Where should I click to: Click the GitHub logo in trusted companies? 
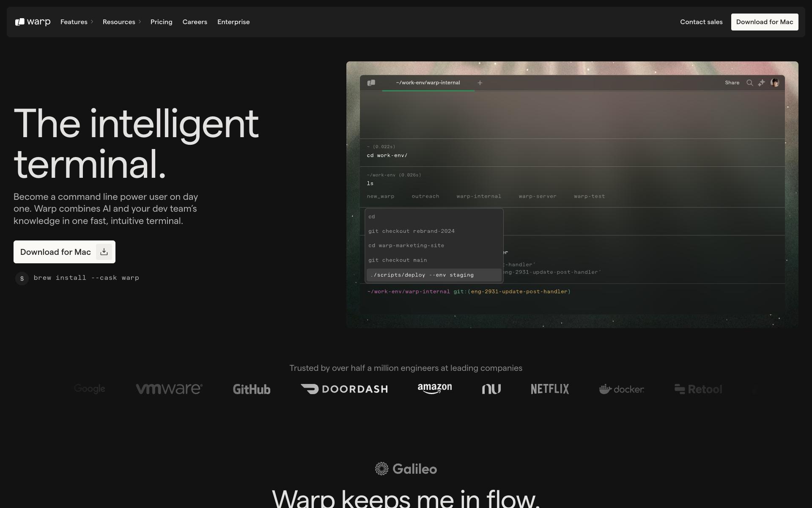coord(252,389)
